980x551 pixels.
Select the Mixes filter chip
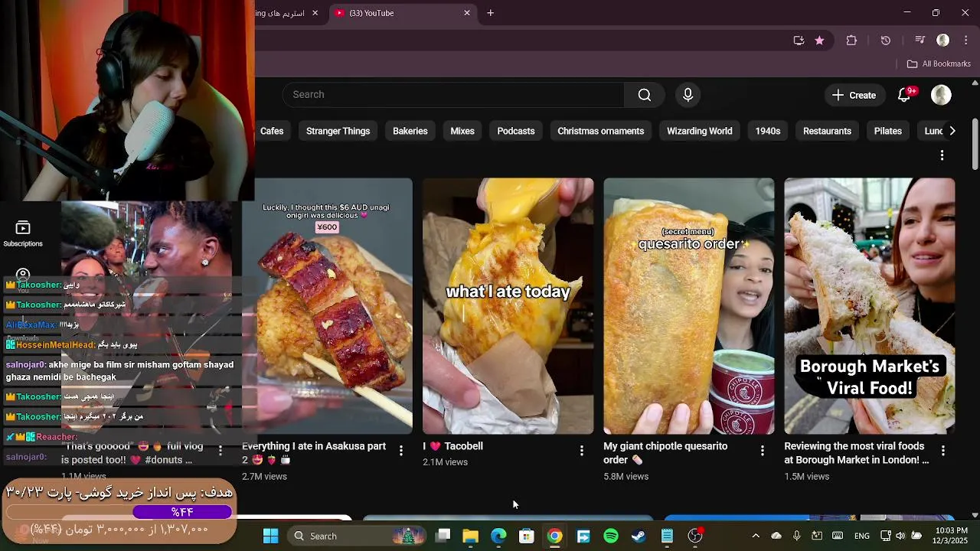click(462, 131)
